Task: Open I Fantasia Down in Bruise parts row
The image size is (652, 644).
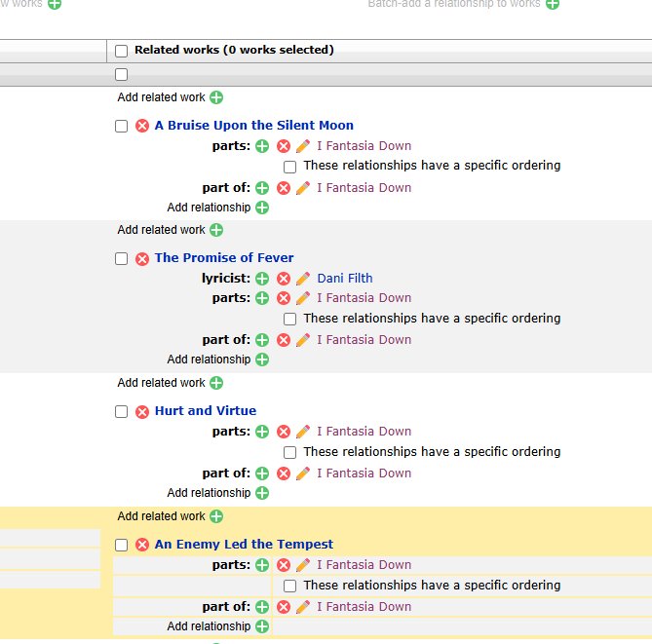Action: click(x=364, y=146)
